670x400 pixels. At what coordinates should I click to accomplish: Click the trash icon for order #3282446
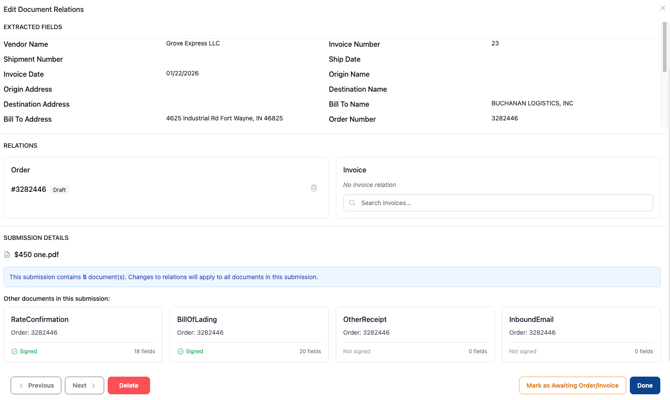point(313,188)
